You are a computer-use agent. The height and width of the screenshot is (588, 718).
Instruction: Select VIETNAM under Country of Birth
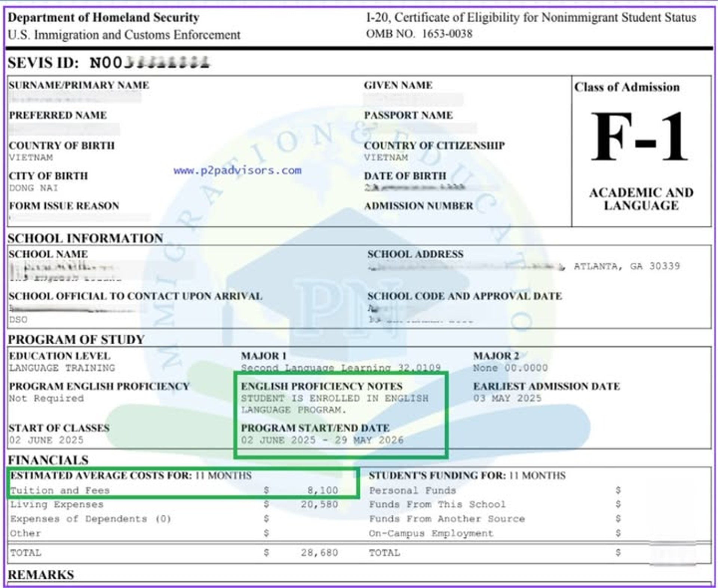[x=31, y=157]
